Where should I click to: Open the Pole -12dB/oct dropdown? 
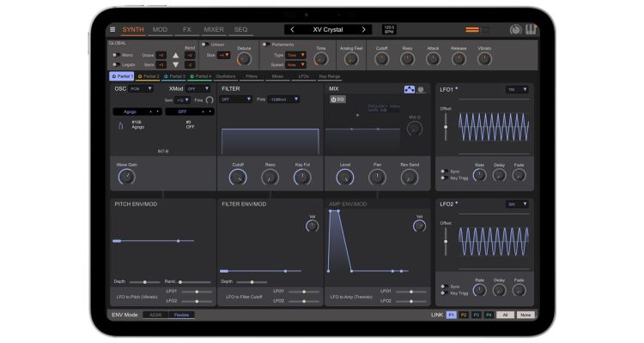[x=283, y=99]
